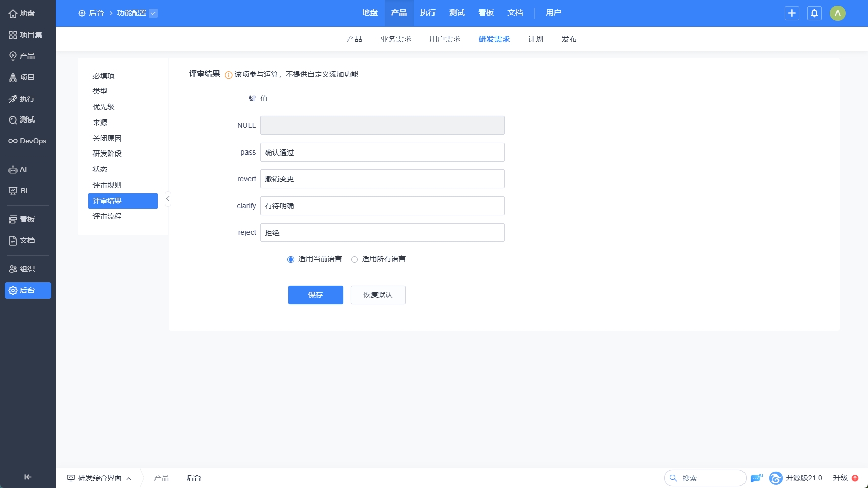Focus the reject value input field

coord(382,233)
